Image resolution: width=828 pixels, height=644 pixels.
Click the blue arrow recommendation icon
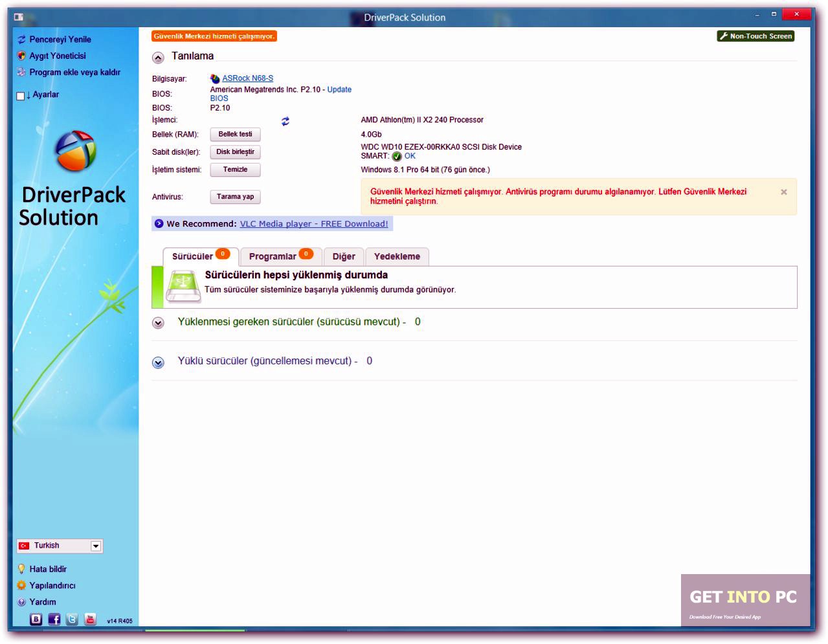coord(159,224)
